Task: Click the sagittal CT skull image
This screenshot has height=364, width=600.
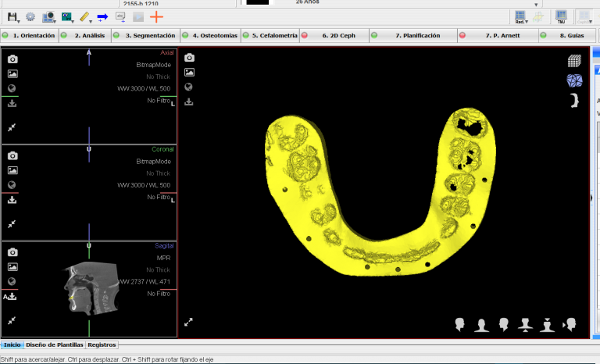Action: [x=91, y=287]
